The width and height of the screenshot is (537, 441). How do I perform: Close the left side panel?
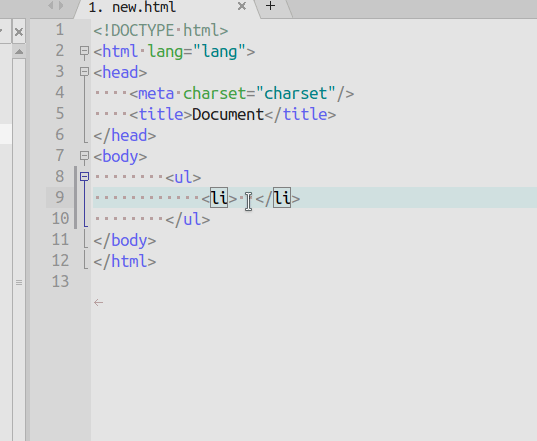(19, 32)
